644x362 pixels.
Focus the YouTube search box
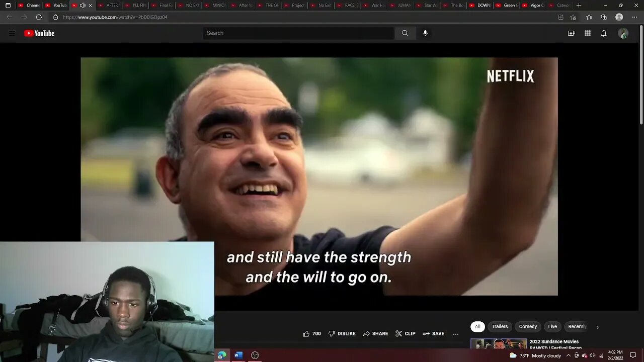coord(298,33)
